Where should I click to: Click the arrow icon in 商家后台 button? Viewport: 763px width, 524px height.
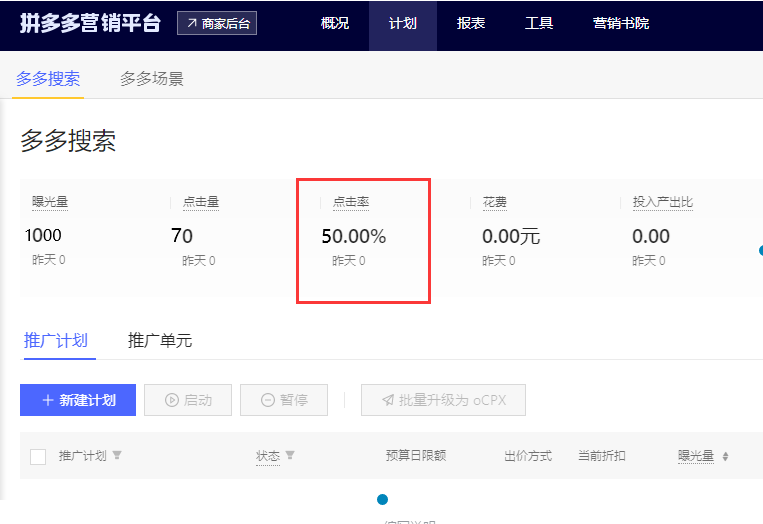(x=192, y=23)
